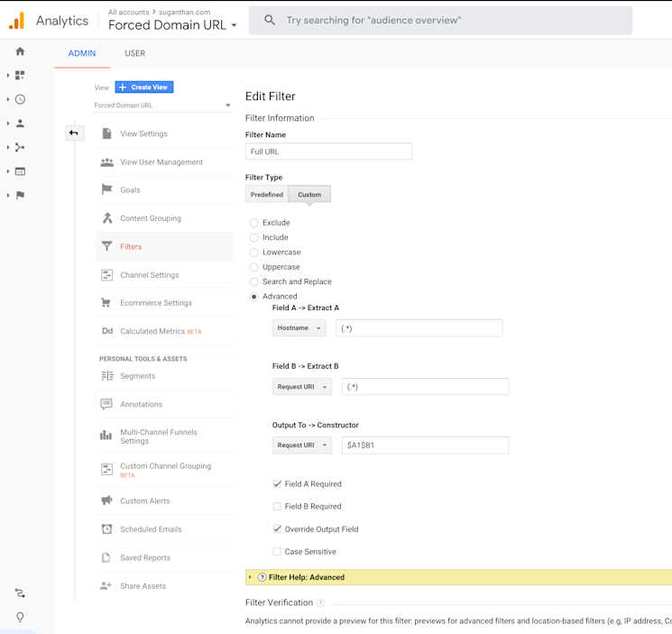The height and width of the screenshot is (634, 672).
Task: Click the Content Grouping figure icon
Action: coord(107,218)
